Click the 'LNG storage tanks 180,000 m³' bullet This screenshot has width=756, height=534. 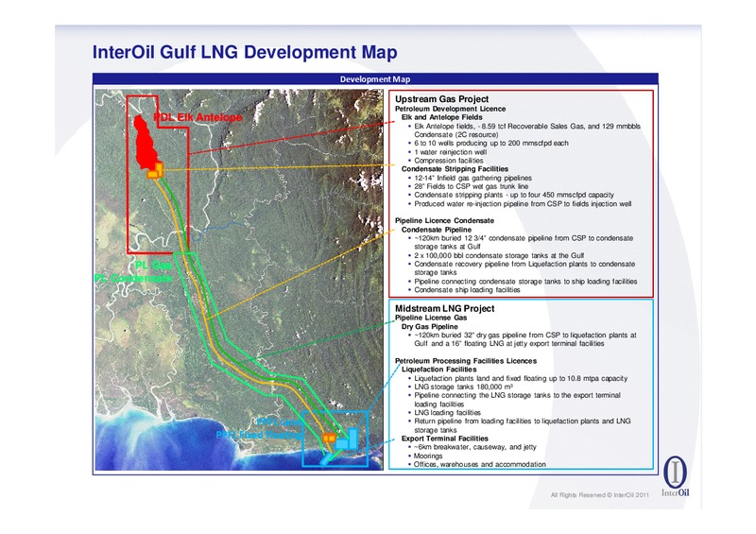(x=460, y=387)
